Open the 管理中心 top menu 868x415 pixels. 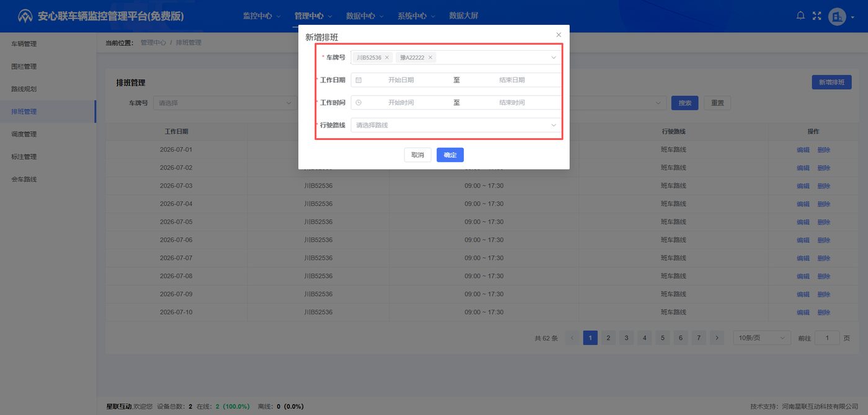pyautogui.click(x=313, y=16)
